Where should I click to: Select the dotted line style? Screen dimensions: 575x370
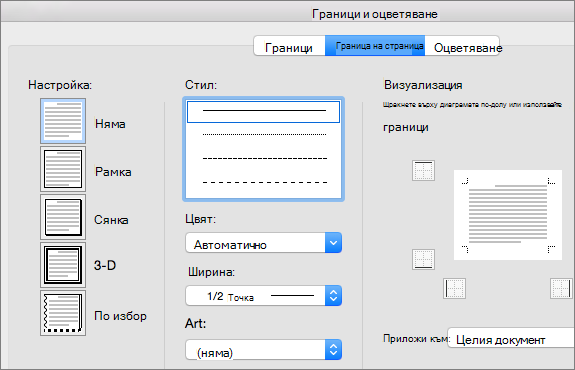tap(264, 135)
